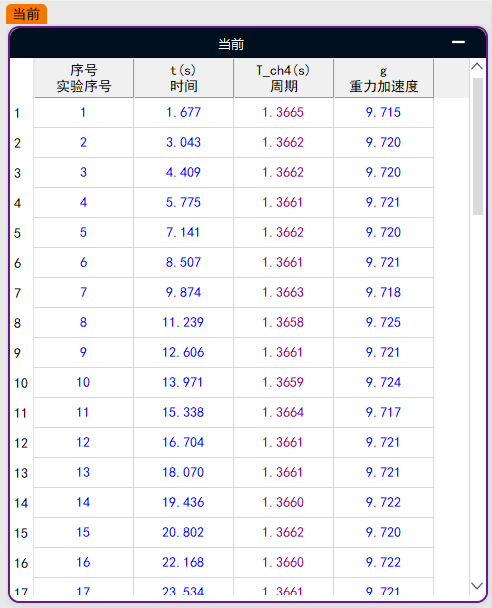Image resolution: width=492 pixels, height=608 pixels.
Task: Click the t(s) 时间 column header
Action: (x=183, y=78)
